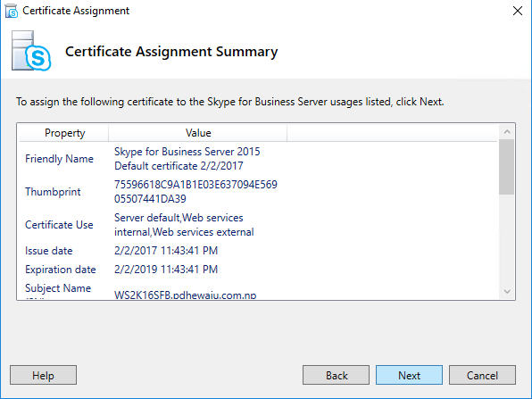Click the Property column header
The image size is (532, 399).
[64, 133]
